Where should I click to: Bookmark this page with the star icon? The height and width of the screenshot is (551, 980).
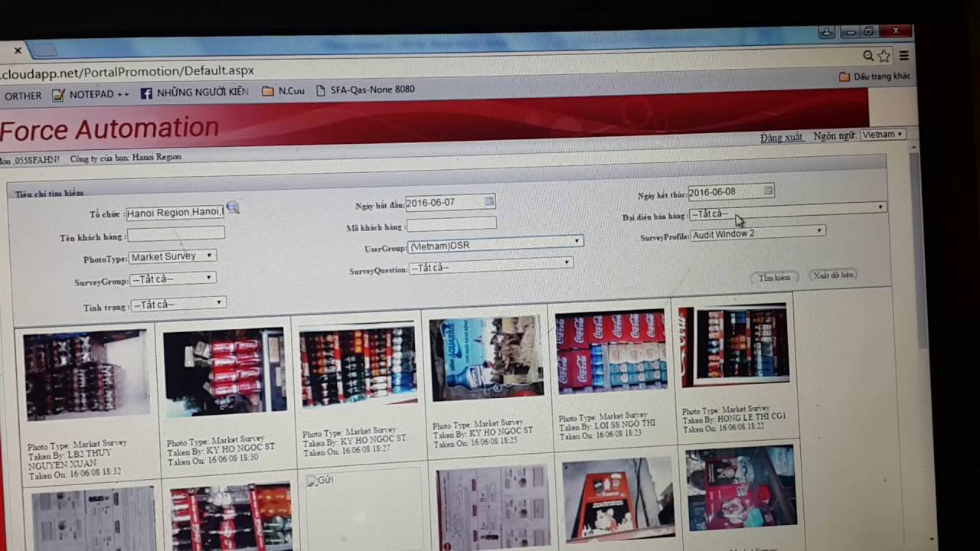click(x=884, y=56)
